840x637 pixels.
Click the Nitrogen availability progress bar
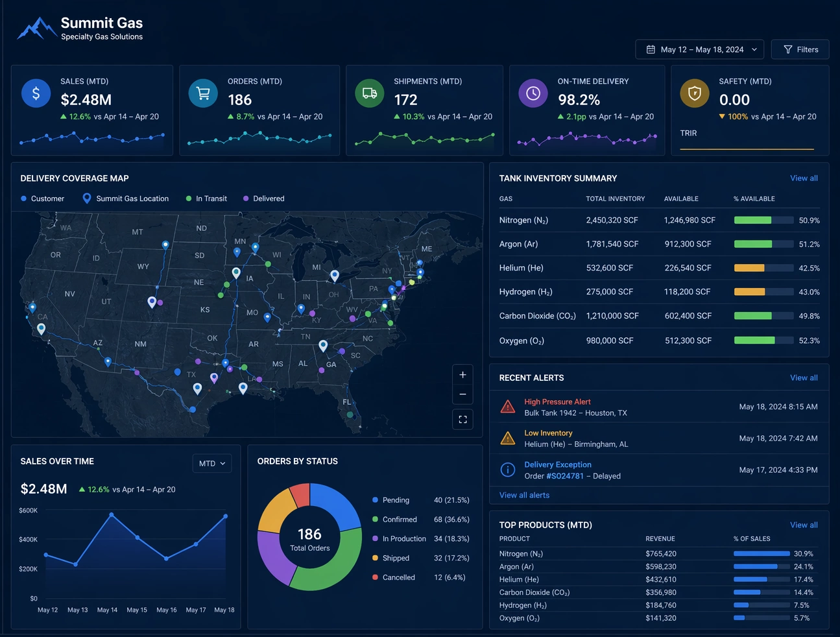(x=763, y=220)
